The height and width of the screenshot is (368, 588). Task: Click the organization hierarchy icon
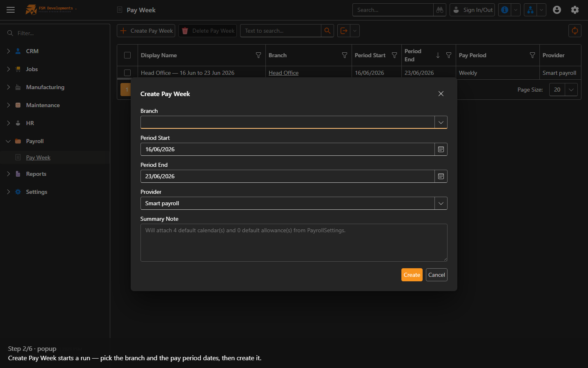pyautogui.click(x=530, y=10)
